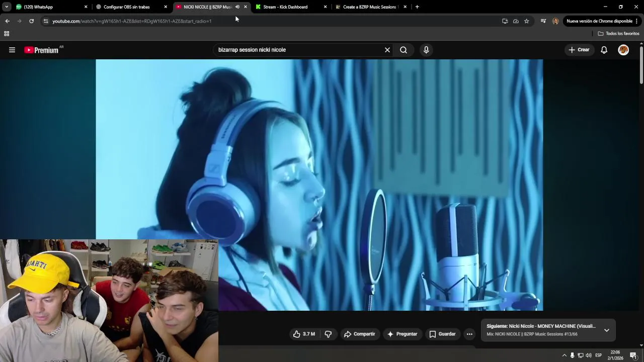This screenshot has width=644, height=362.
Task: Open the Windows notification center
Action: [x=633, y=355]
